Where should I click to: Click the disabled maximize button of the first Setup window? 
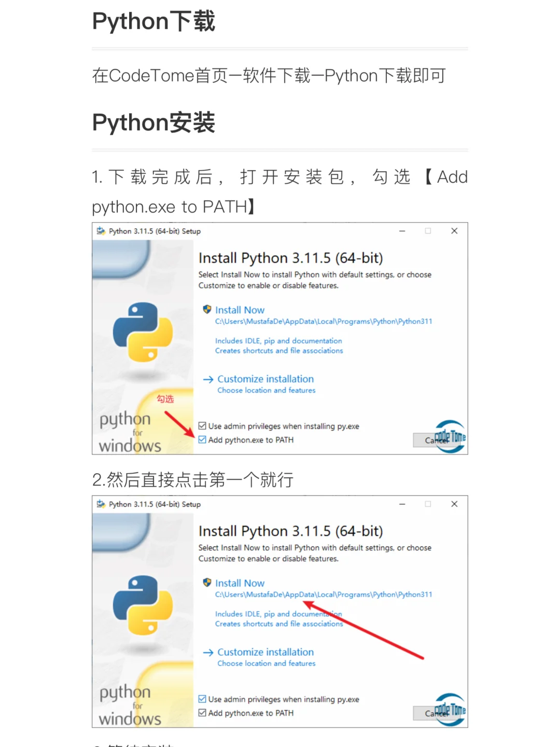(428, 231)
